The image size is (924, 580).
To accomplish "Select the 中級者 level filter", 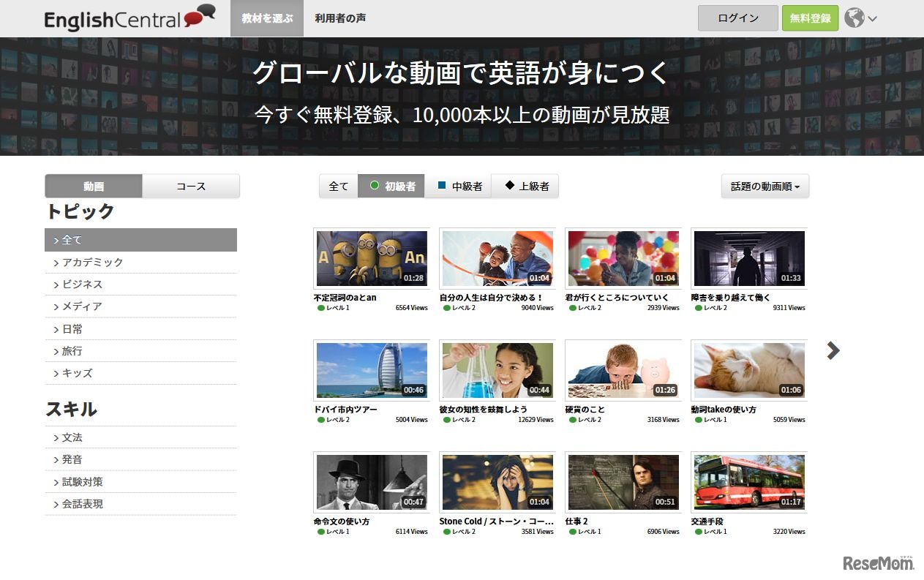I will point(459,187).
